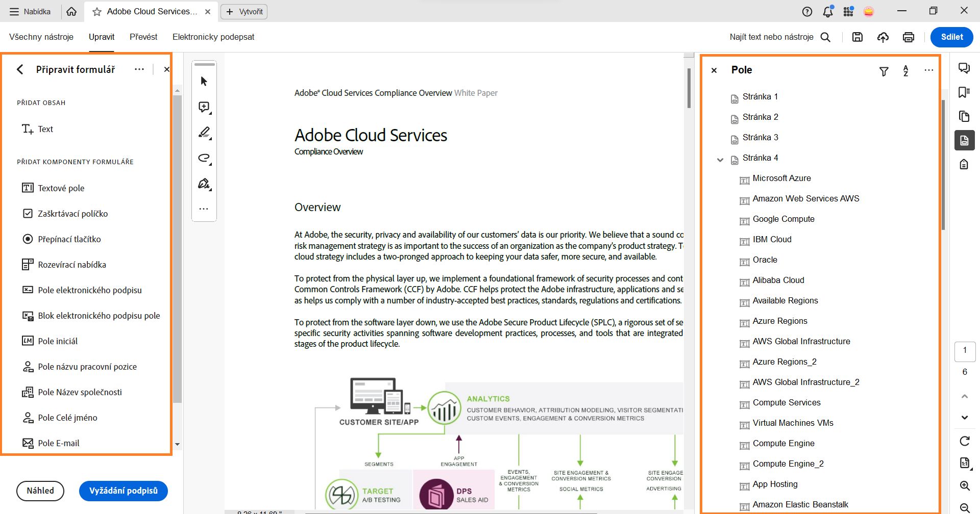Show more tools in quick toolbar
980x514 pixels.
click(204, 209)
